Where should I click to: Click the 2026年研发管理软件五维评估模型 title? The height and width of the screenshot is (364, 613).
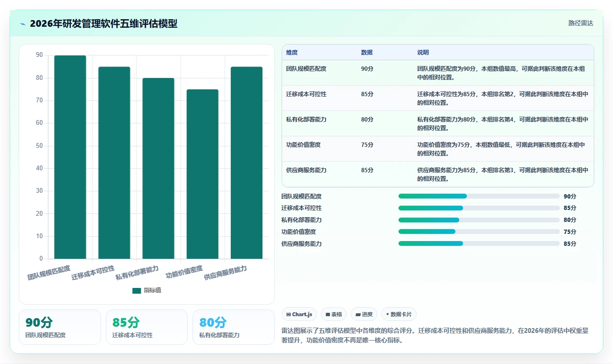(103, 23)
